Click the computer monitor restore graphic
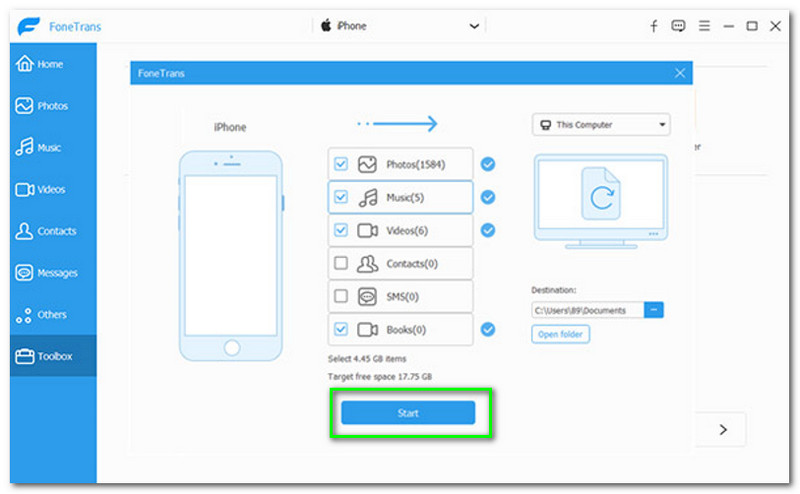Screen dimensions: 800x494 point(601,201)
